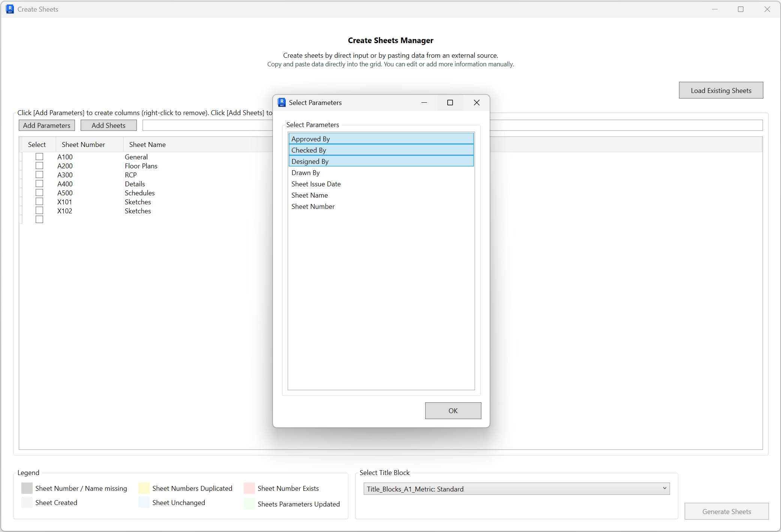This screenshot has width=781, height=532.
Task: Click the input field beside Add Sheets
Action: coord(206,125)
